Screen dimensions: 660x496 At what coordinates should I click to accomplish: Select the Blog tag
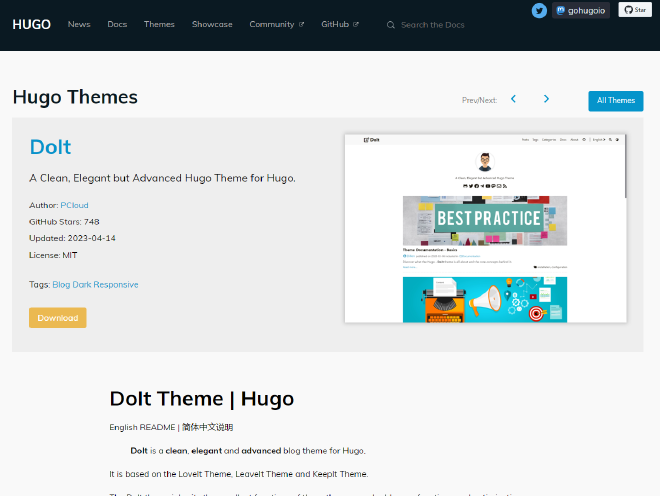coord(61,285)
